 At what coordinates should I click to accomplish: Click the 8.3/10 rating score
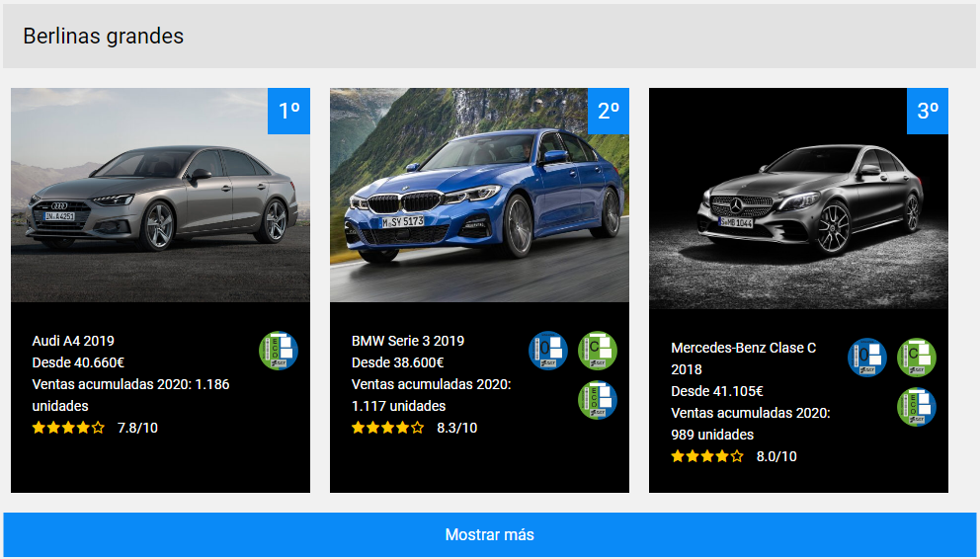[x=456, y=428]
